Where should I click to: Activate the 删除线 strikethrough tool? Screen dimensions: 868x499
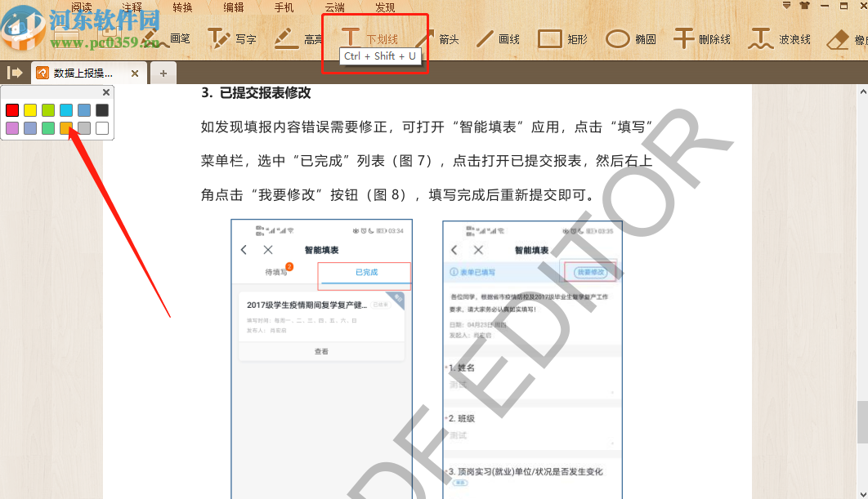click(x=705, y=38)
